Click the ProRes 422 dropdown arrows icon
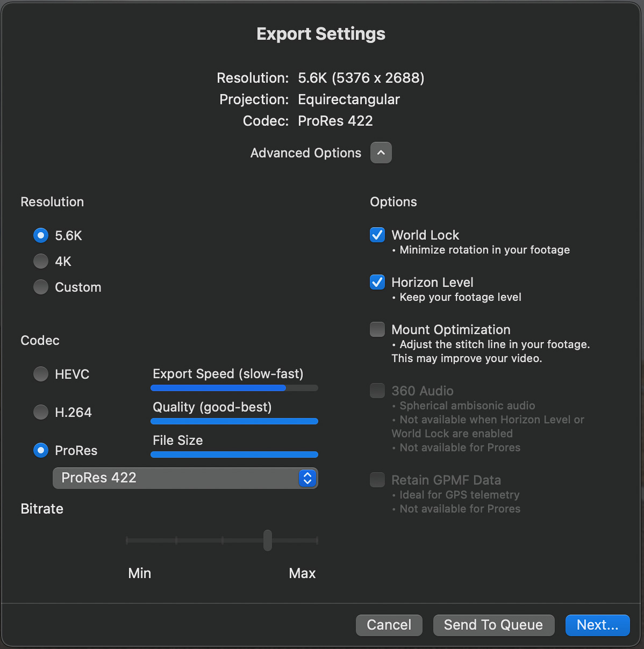644x649 pixels. [307, 478]
